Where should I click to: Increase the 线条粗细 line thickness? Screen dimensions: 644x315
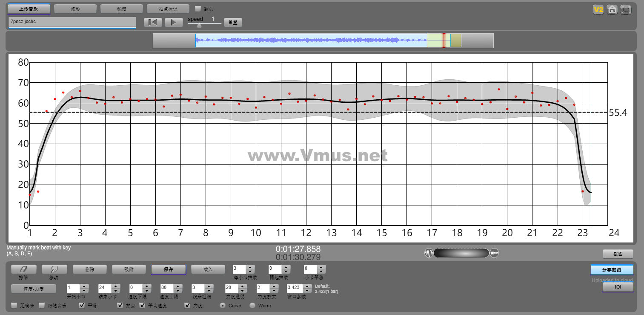point(209,286)
